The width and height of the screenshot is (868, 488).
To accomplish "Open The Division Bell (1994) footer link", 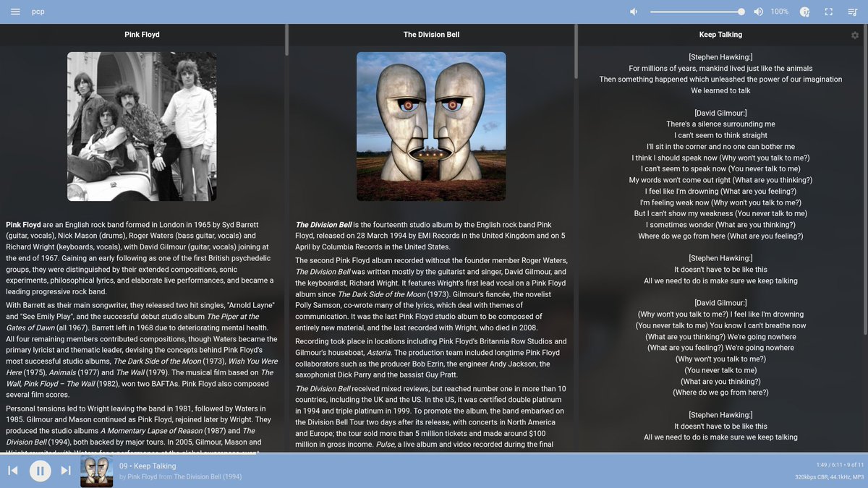I will click(x=208, y=477).
